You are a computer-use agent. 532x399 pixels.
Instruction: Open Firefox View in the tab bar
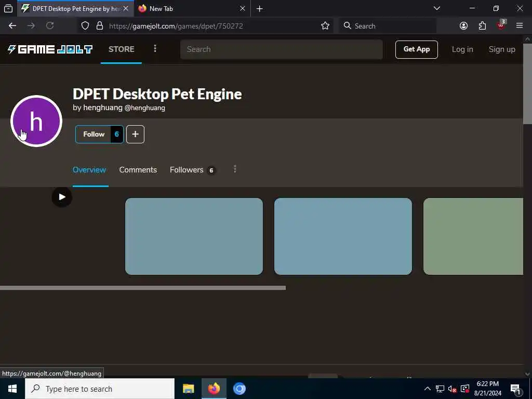tap(8, 8)
